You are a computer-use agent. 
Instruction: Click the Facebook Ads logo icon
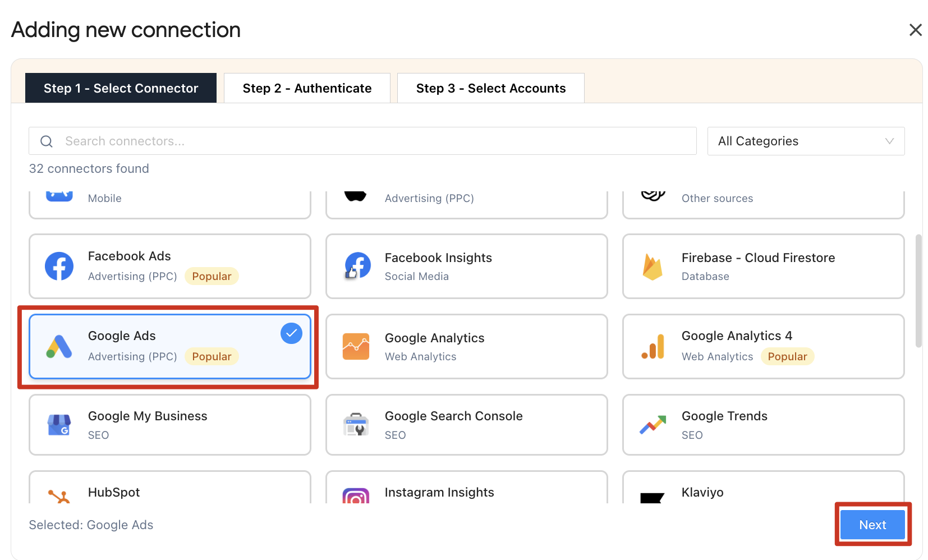tap(59, 266)
